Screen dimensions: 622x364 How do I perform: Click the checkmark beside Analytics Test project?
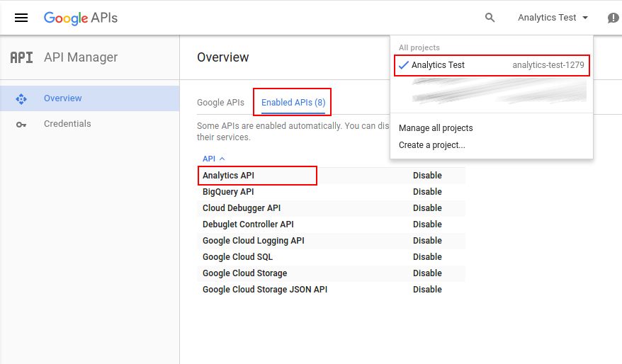click(403, 65)
